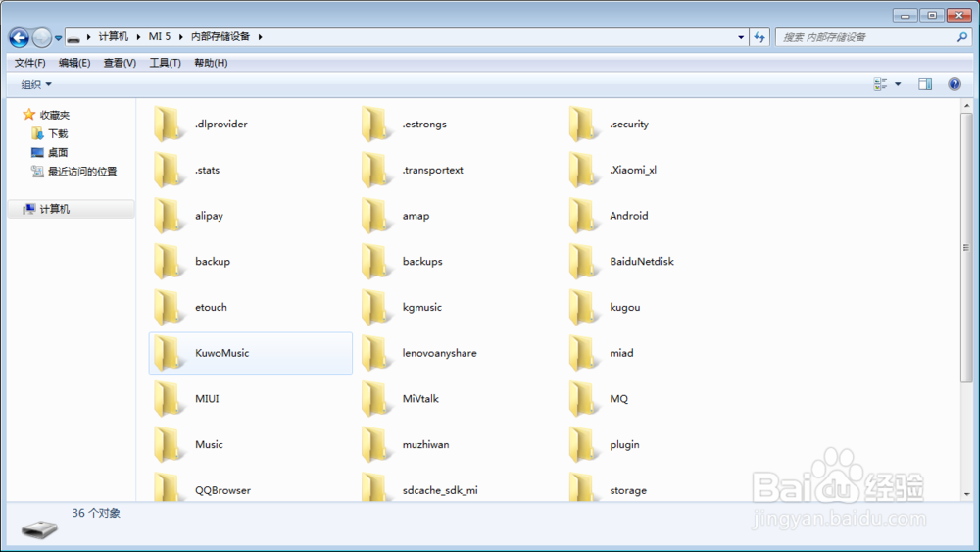Click the sdcache_sdk_mi folder name

pyautogui.click(x=440, y=490)
